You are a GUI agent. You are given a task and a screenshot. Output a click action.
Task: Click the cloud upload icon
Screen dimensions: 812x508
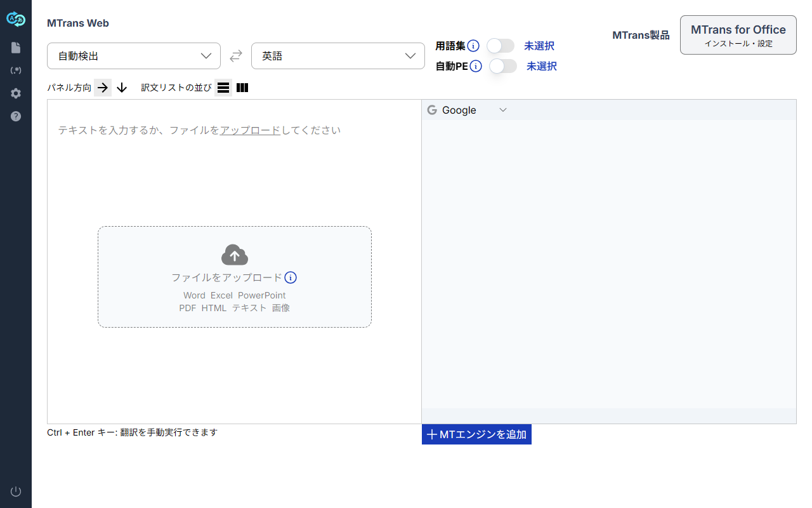[x=235, y=255]
